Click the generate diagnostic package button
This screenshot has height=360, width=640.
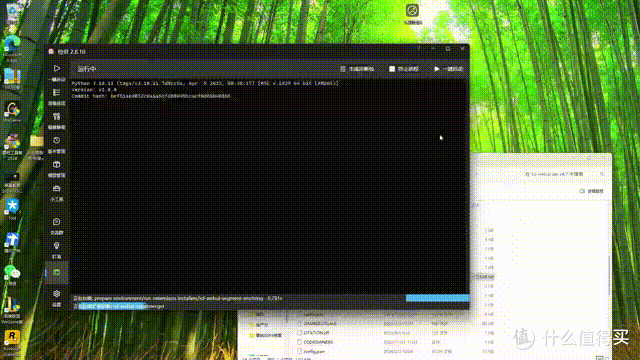pyautogui.click(x=357, y=69)
